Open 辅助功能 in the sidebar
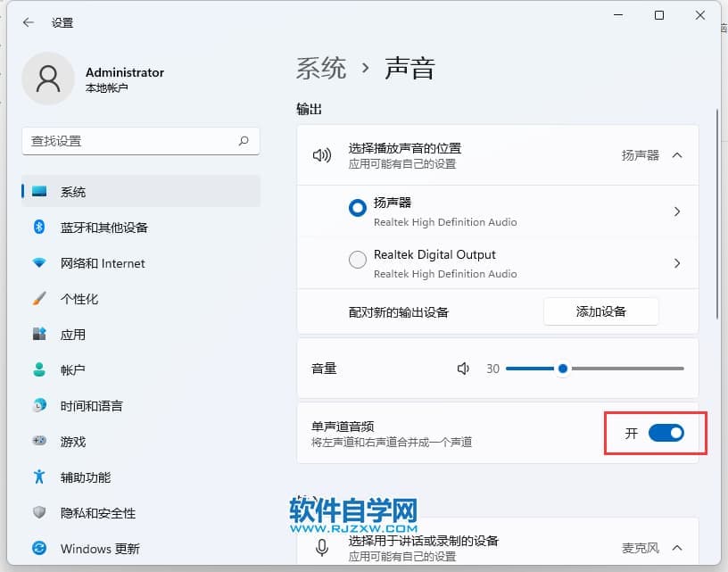The image size is (728, 572). point(86,477)
